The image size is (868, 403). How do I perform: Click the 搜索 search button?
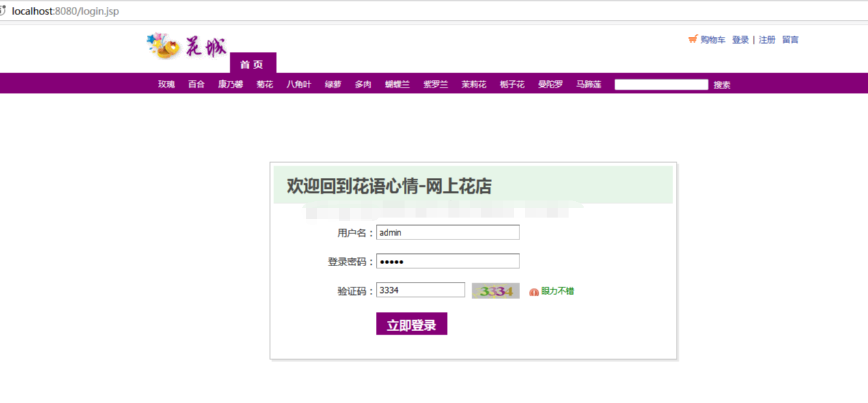(x=722, y=85)
